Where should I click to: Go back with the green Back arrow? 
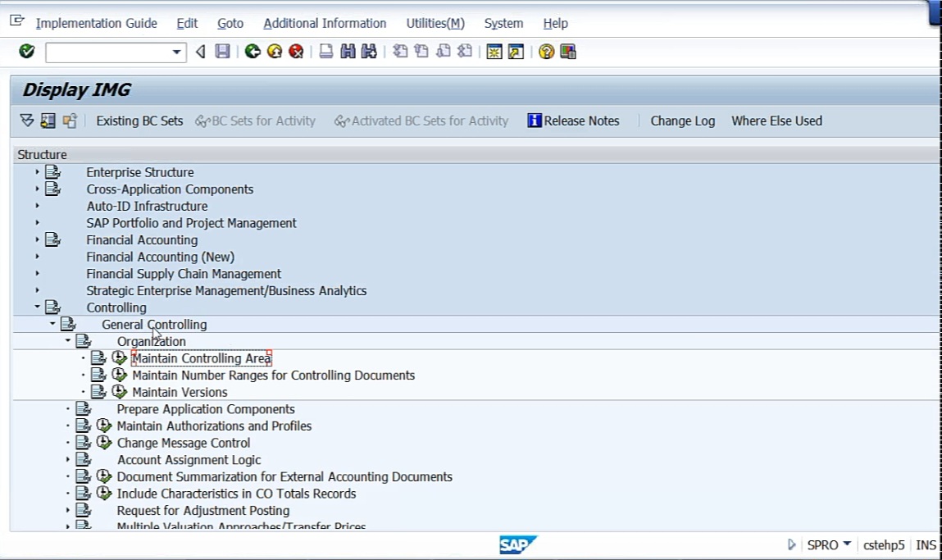253,52
